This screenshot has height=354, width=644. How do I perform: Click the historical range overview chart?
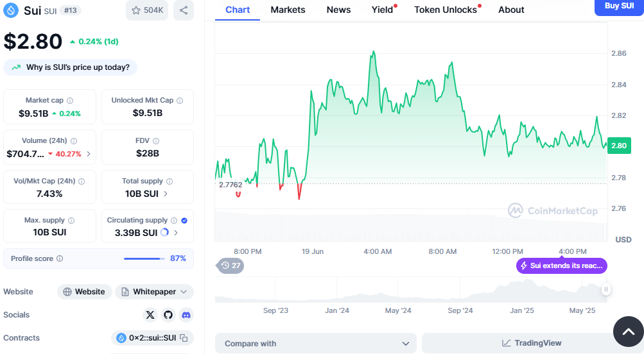coord(411,290)
